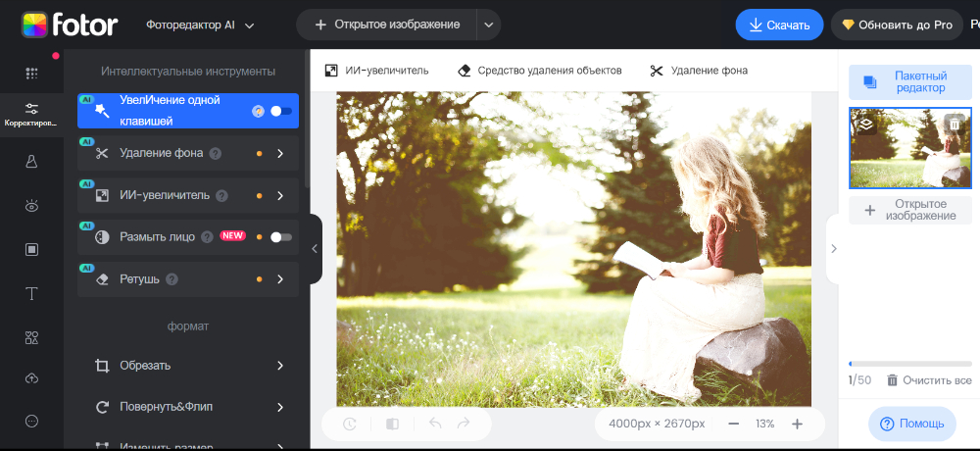Image resolution: width=980 pixels, height=451 pixels.
Task: Click the cloud upload sidebar icon
Action: [31, 378]
